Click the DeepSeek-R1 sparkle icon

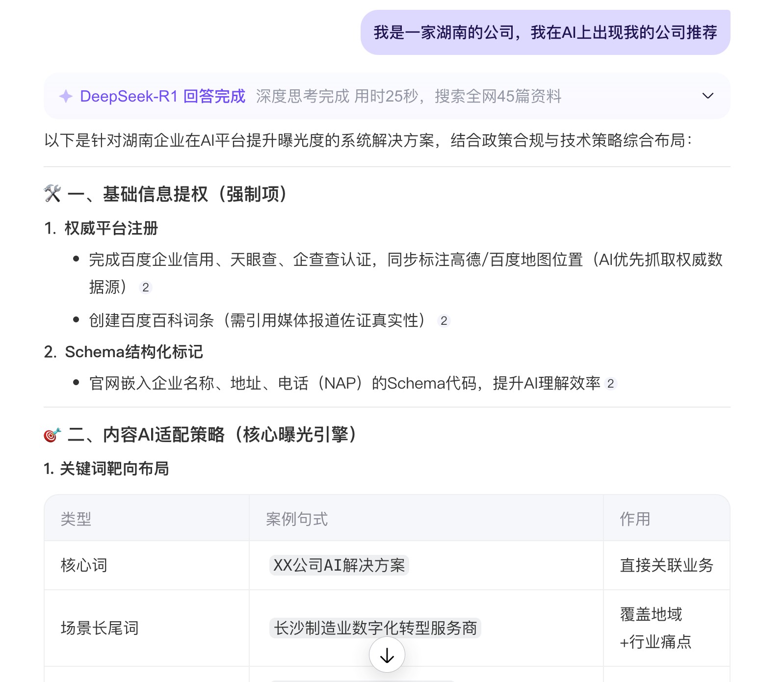coord(66,96)
